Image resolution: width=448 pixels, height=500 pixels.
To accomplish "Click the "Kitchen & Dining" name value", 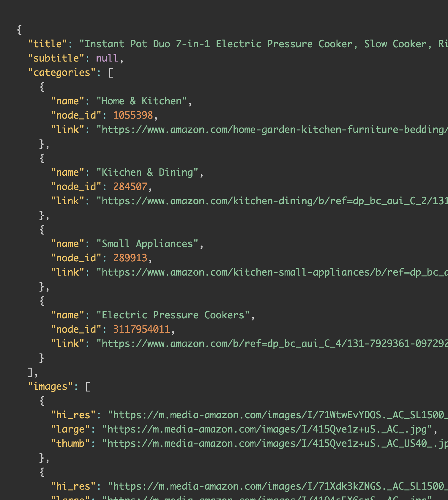I will click(x=147, y=172).
